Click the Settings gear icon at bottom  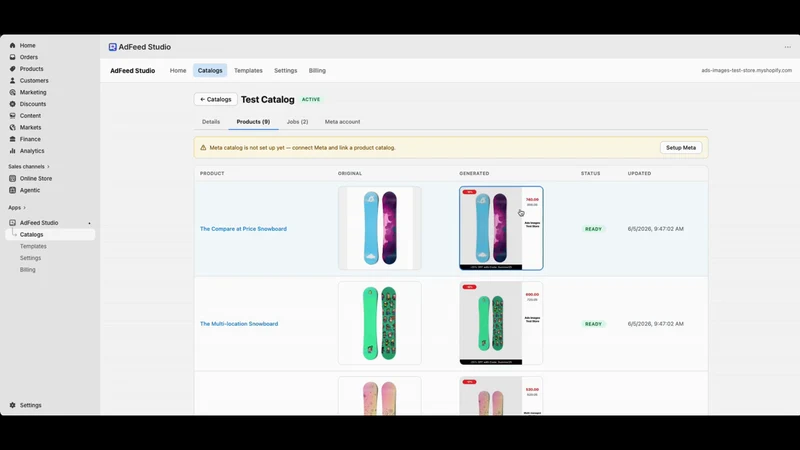pos(13,405)
